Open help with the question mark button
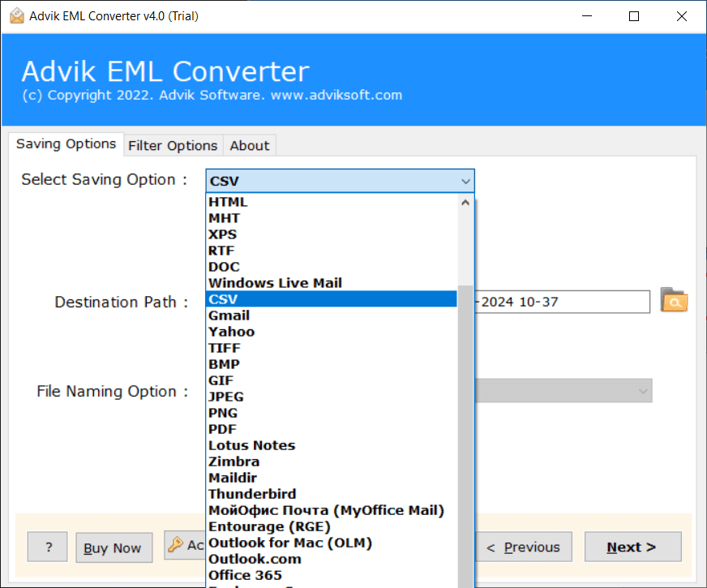 (47, 547)
